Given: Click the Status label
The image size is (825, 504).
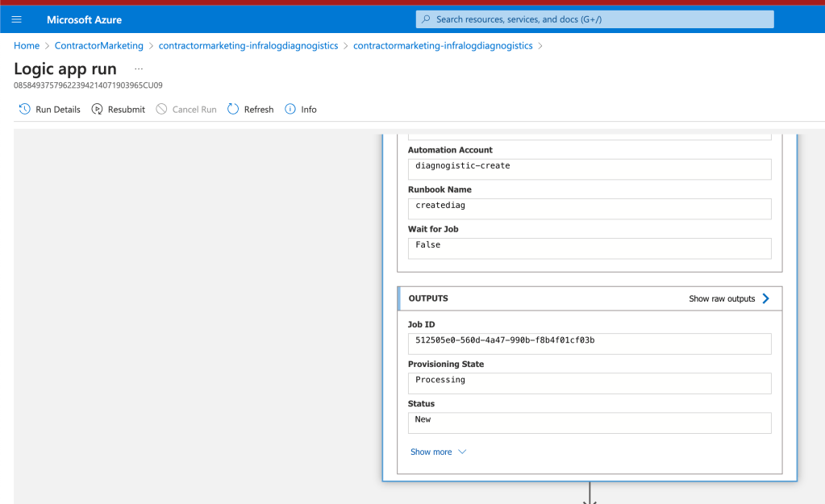Looking at the screenshot, I should click(421, 403).
